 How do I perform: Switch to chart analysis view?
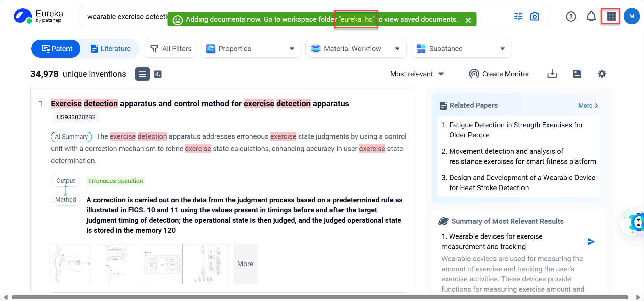[158, 74]
